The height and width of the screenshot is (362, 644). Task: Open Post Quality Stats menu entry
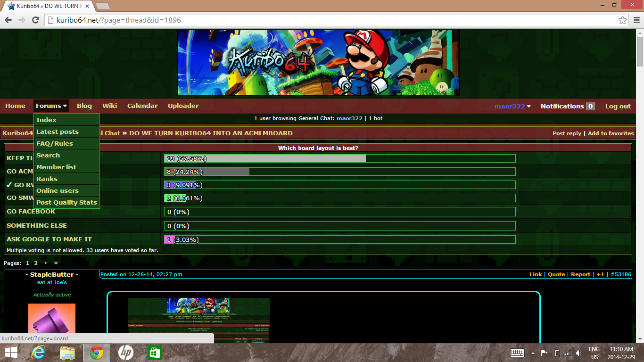pos(66,203)
